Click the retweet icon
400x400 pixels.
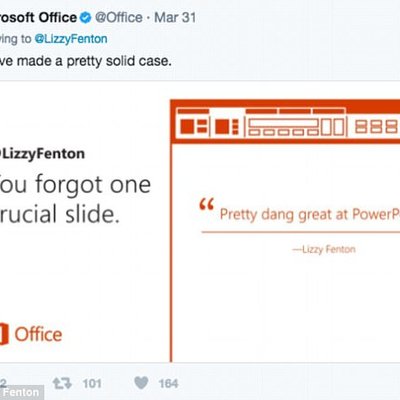[x=62, y=383]
